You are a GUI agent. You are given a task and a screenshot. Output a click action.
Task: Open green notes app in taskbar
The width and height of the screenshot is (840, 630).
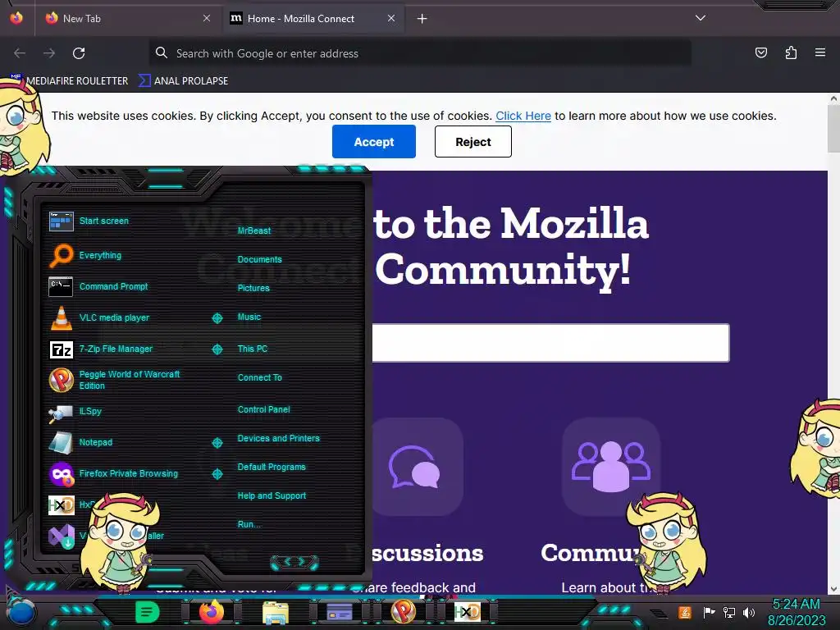click(148, 611)
